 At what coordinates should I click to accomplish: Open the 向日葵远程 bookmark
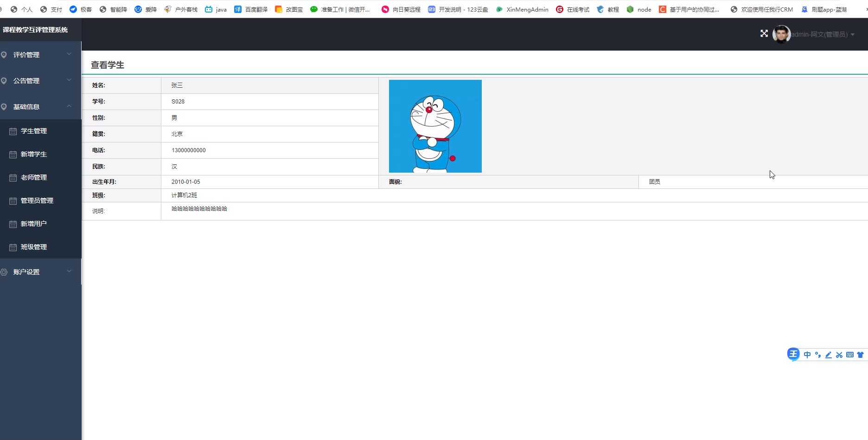click(x=401, y=9)
